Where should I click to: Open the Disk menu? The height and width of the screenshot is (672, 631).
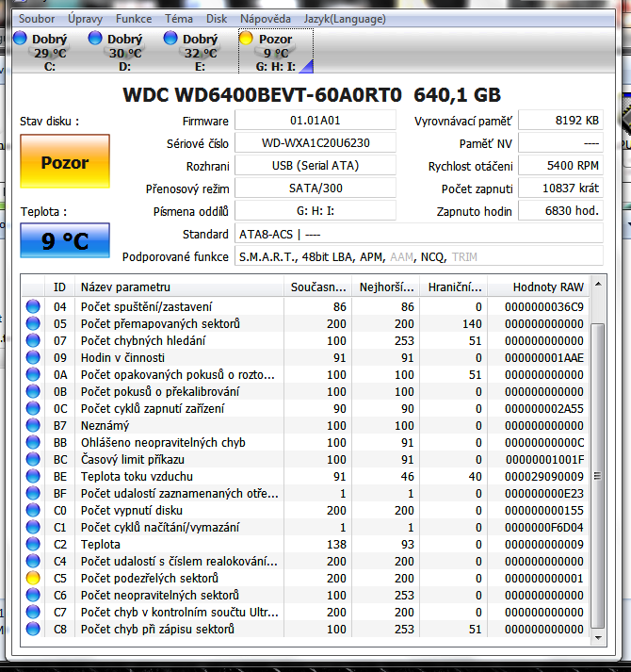[217, 19]
